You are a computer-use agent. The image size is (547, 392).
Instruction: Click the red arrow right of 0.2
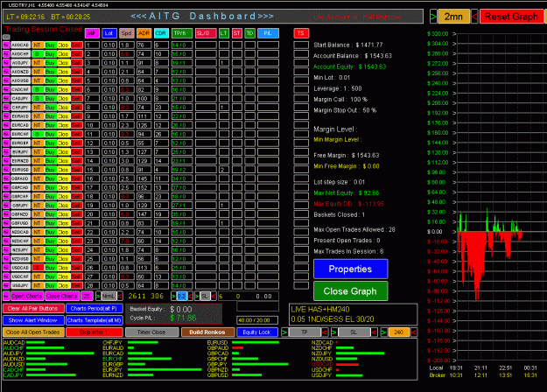pyautogui.click(x=190, y=296)
